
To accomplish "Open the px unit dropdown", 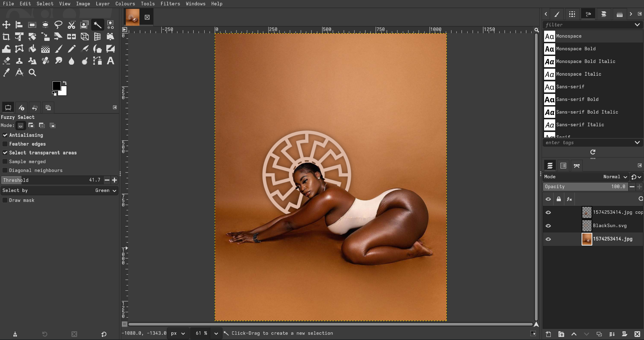I will 178,333.
